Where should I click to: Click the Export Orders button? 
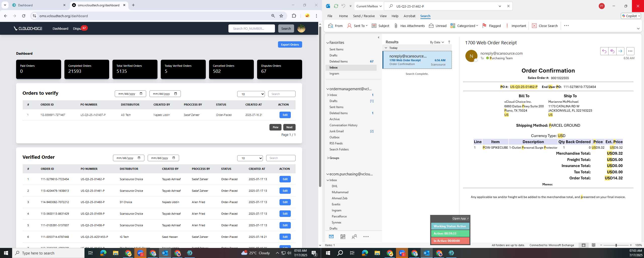click(x=290, y=45)
